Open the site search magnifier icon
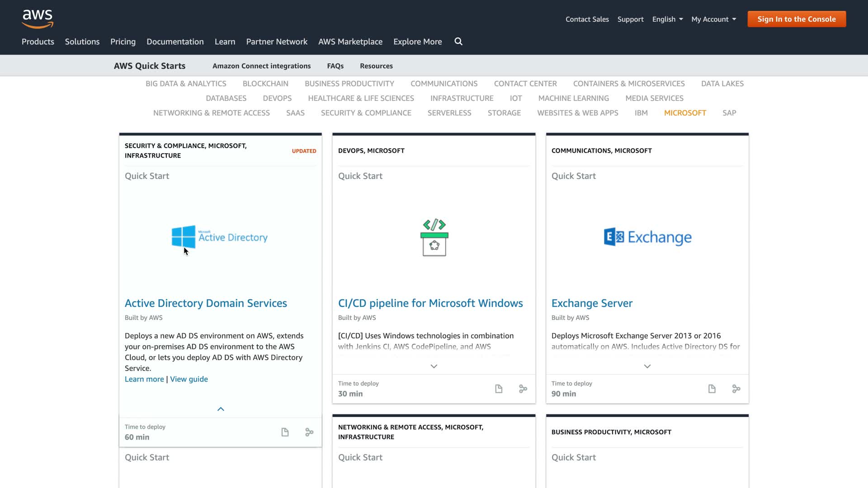 458,42
